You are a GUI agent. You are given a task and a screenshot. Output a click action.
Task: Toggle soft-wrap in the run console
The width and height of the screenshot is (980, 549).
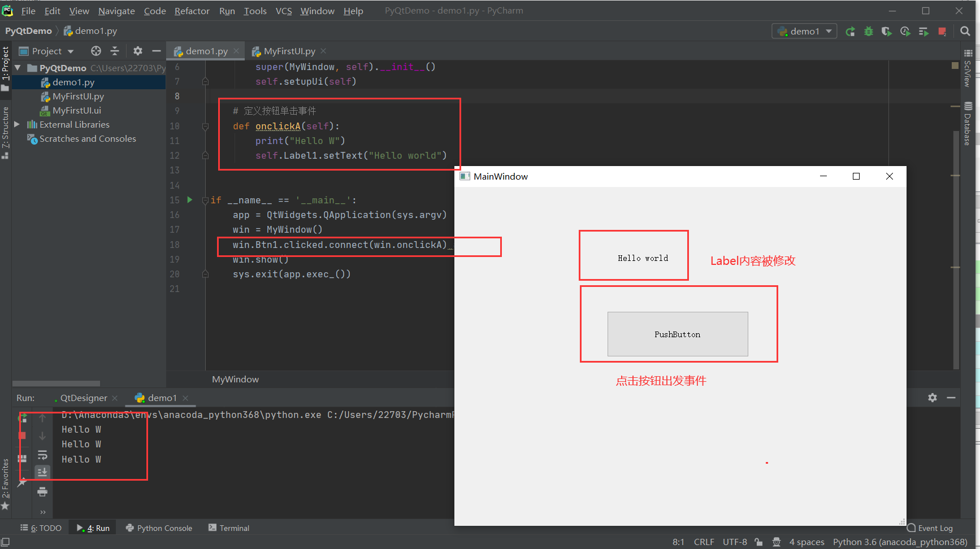(x=42, y=455)
